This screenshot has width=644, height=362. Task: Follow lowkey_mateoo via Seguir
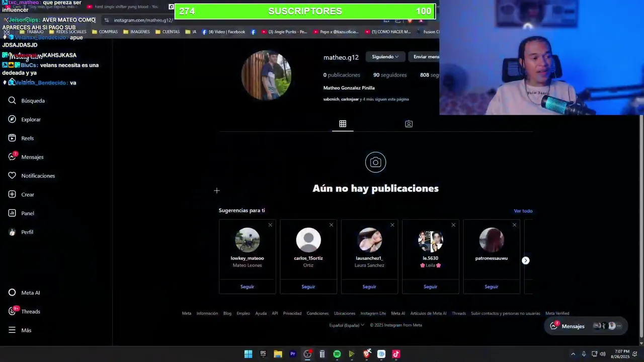247,287
